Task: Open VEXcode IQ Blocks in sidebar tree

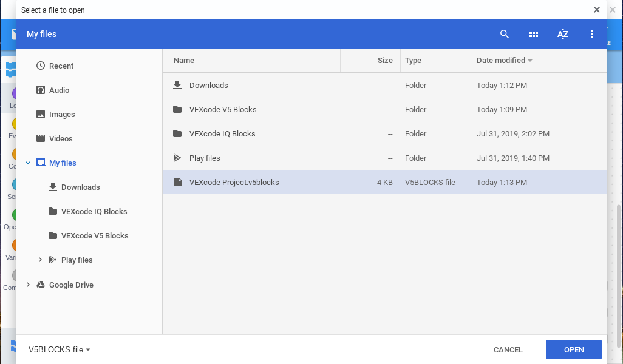Action: pos(94,212)
